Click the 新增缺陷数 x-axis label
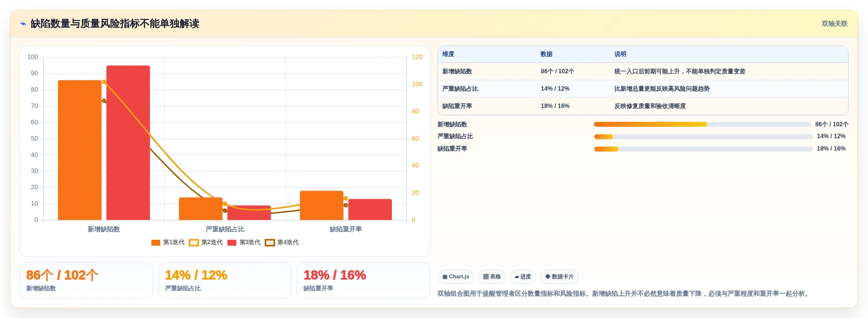This screenshot has width=868, height=318. click(x=104, y=229)
